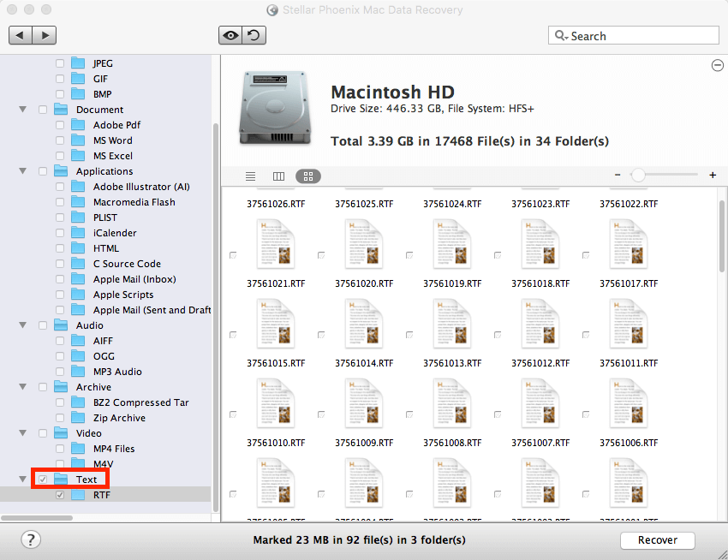
Task: Click the HTML folder icon
Action: 78,248
